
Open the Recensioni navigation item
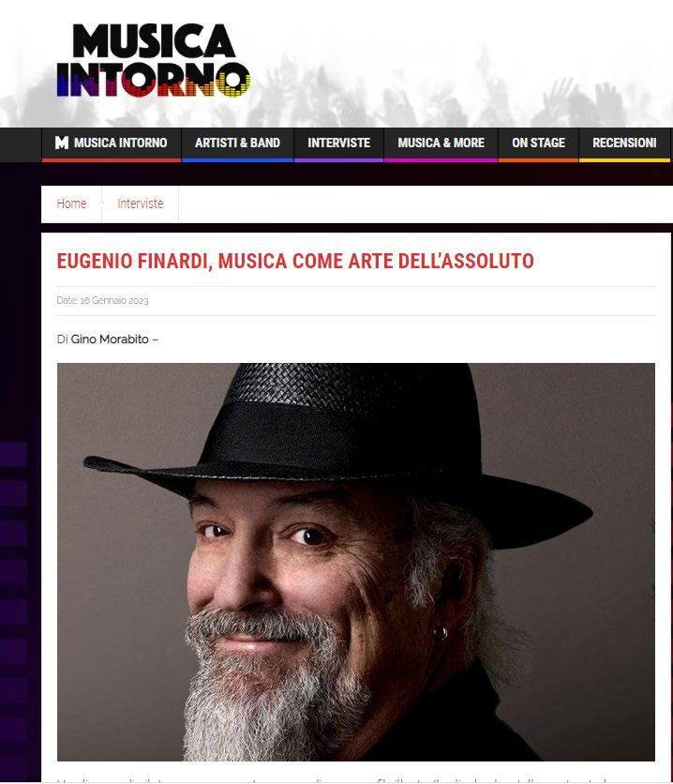[624, 143]
